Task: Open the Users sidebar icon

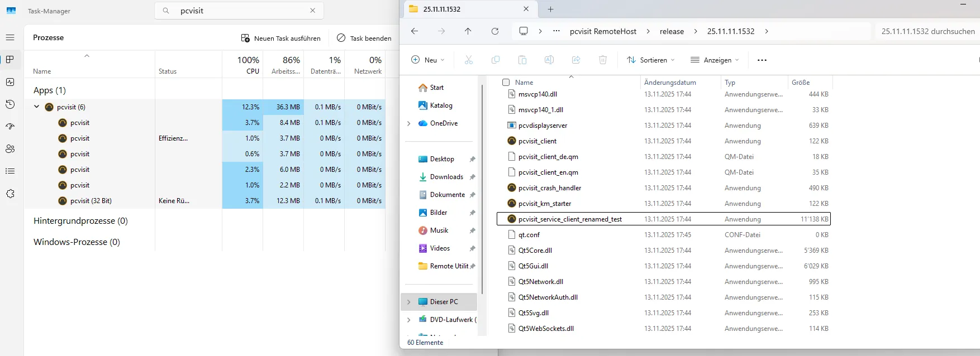Action: pos(10,149)
